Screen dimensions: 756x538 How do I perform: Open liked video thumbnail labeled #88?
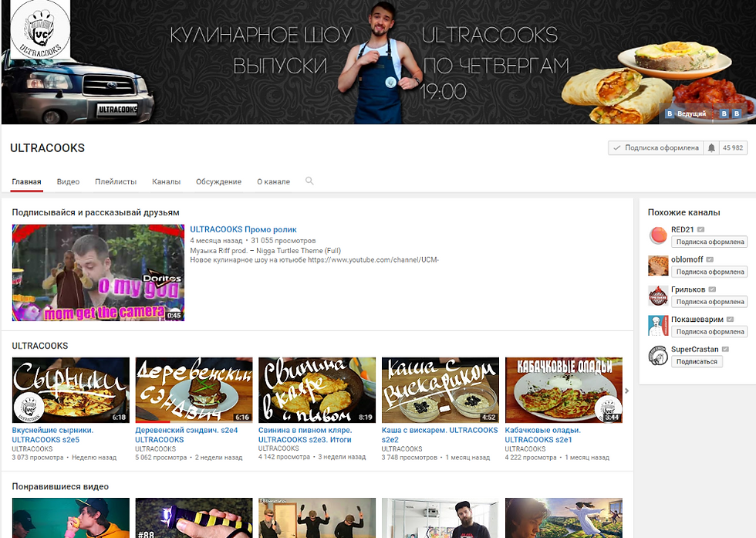194,518
